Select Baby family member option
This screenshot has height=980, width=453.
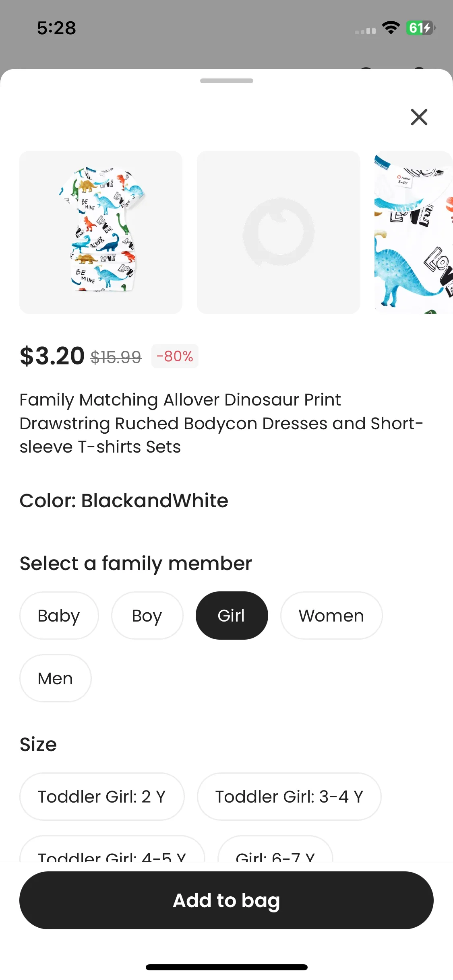[x=59, y=616]
